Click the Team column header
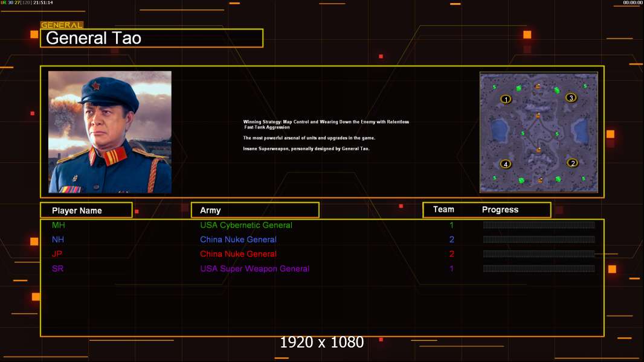 (443, 209)
